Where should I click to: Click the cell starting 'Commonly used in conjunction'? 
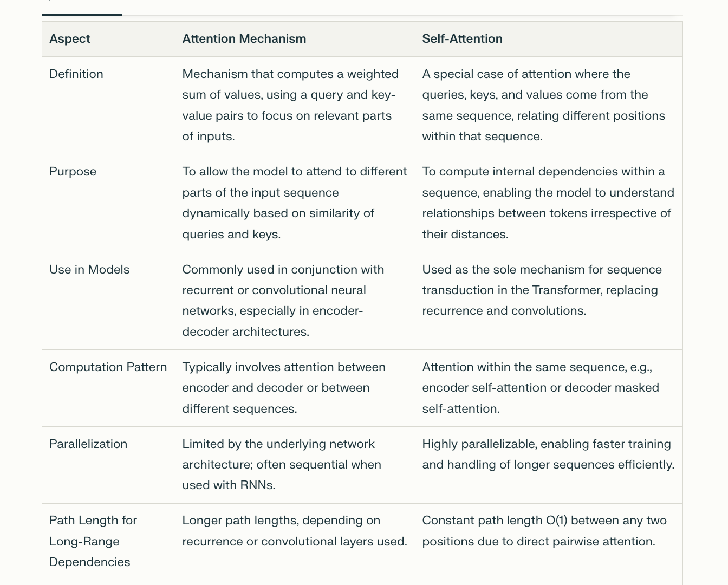(x=283, y=301)
